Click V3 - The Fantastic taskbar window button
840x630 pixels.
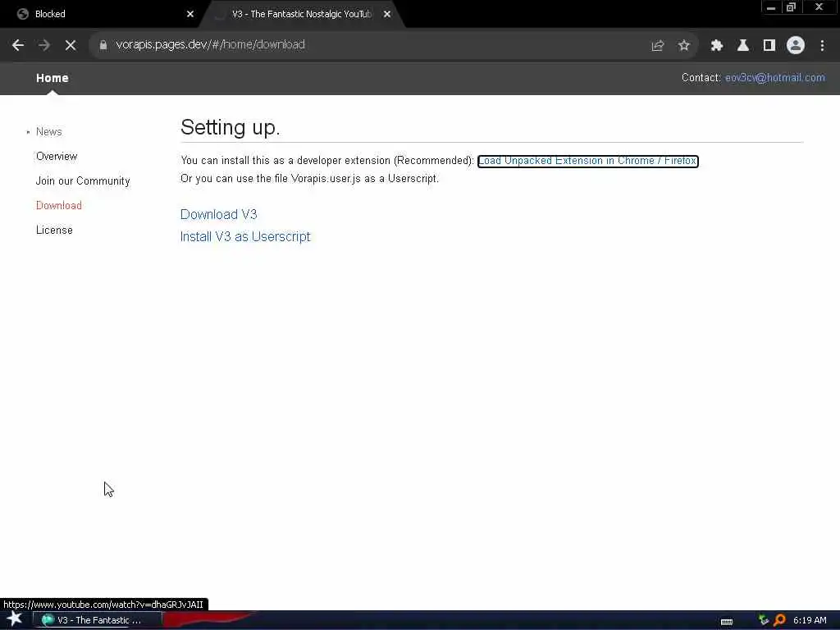click(98, 620)
